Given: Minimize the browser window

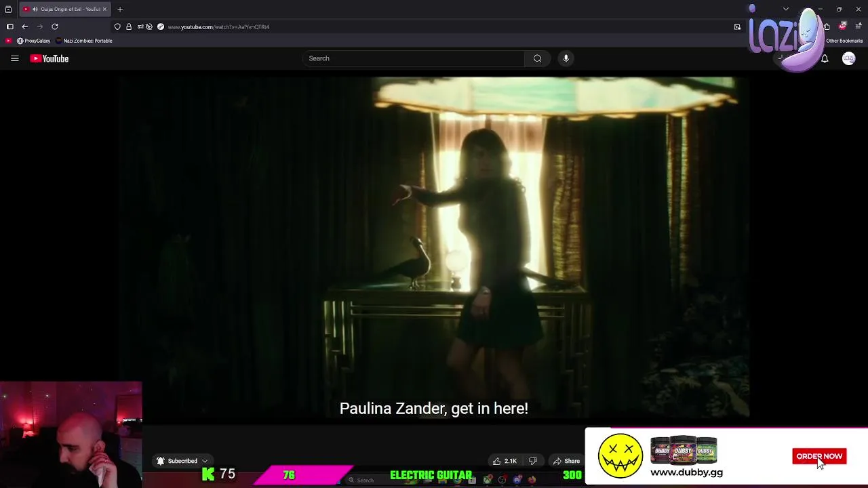Looking at the screenshot, I should (820, 9).
